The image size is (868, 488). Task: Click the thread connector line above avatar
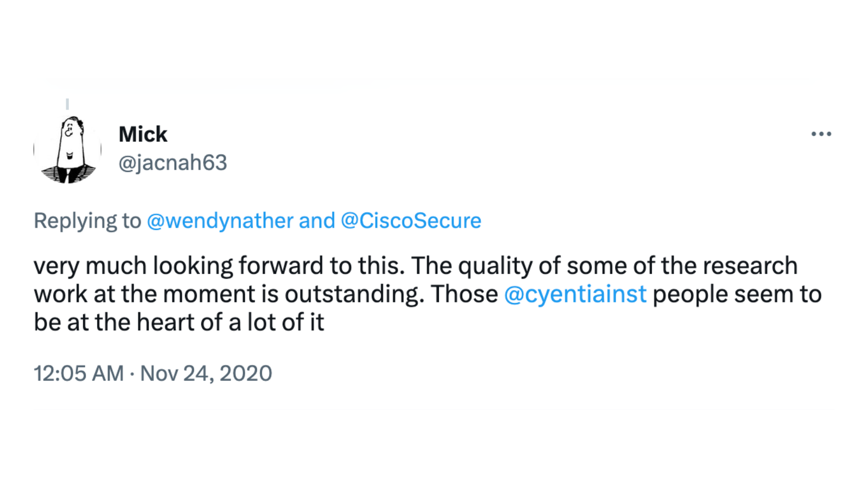[67, 104]
